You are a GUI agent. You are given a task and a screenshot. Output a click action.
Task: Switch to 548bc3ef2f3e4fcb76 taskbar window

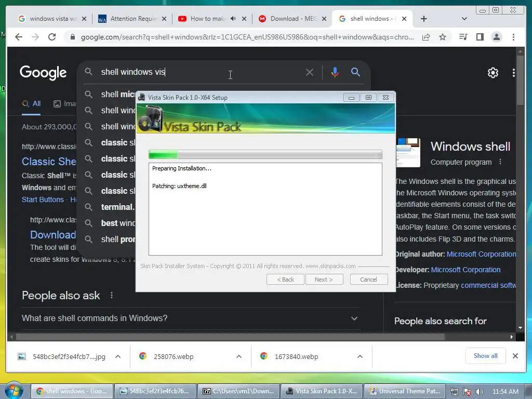pyautogui.click(x=155, y=391)
